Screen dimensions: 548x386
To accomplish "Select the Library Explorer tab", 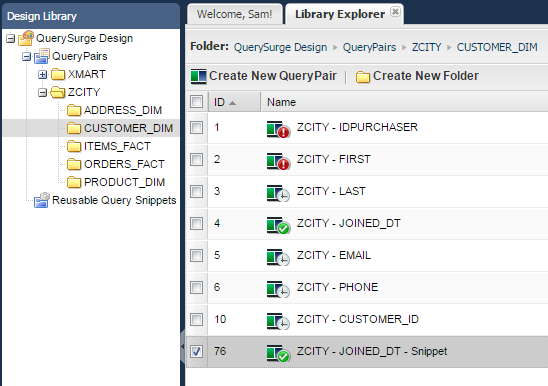I will [340, 14].
